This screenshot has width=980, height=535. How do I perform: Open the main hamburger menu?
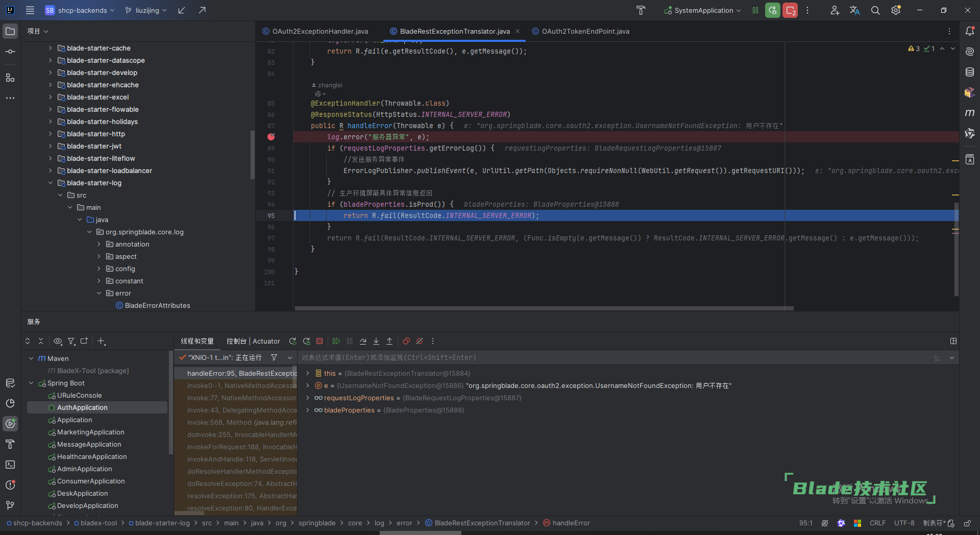(30, 10)
